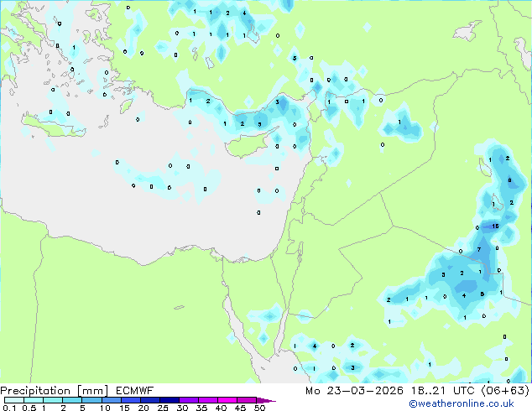Pick the 35–40 mm legend color swatch
The width and height of the screenshot is (532, 411).
point(207,400)
